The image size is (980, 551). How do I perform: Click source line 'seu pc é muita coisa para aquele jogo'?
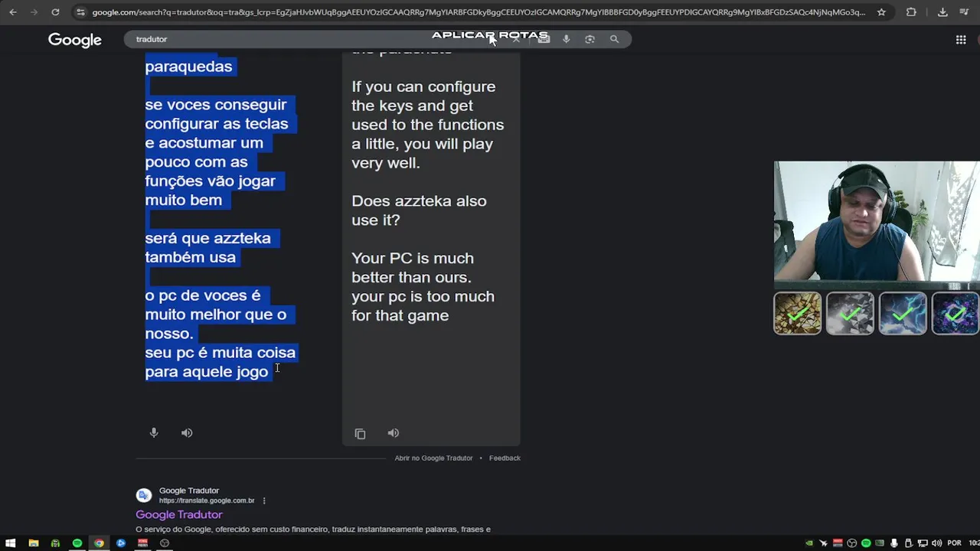coord(220,362)
